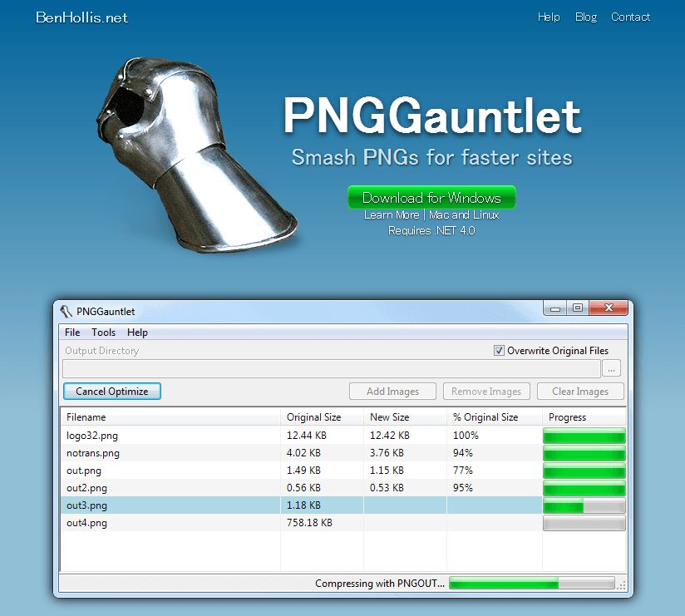685x616 pixels.
Task: Click the Compressing with PNGOUT status text
Action: click(x=380, y=584)
